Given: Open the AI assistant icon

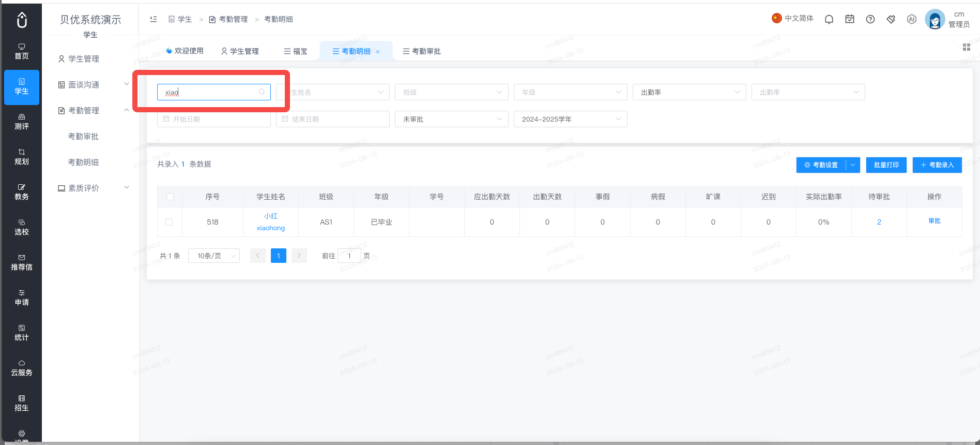Looking at the screenshot, I should pos(912,19).
